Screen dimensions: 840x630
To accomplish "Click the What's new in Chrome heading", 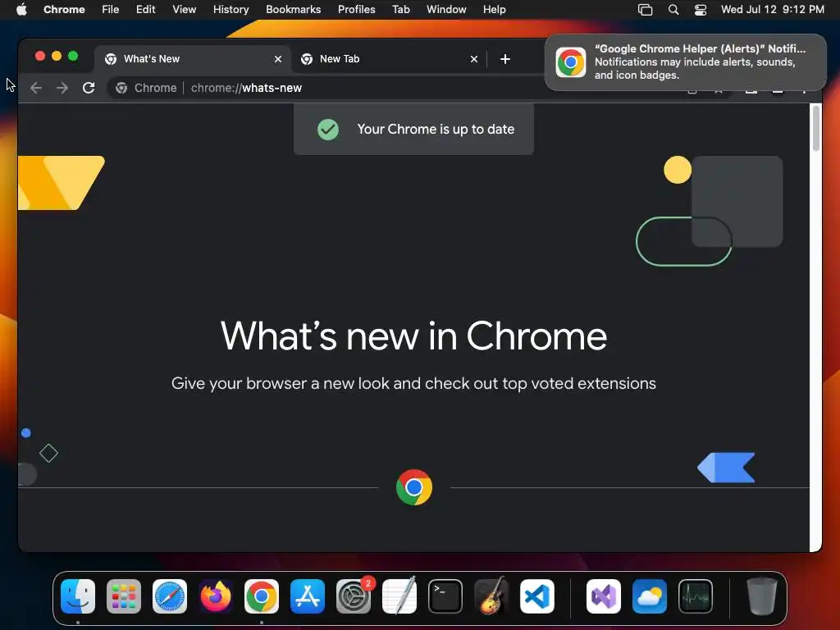I will click(x=413, y=336).
